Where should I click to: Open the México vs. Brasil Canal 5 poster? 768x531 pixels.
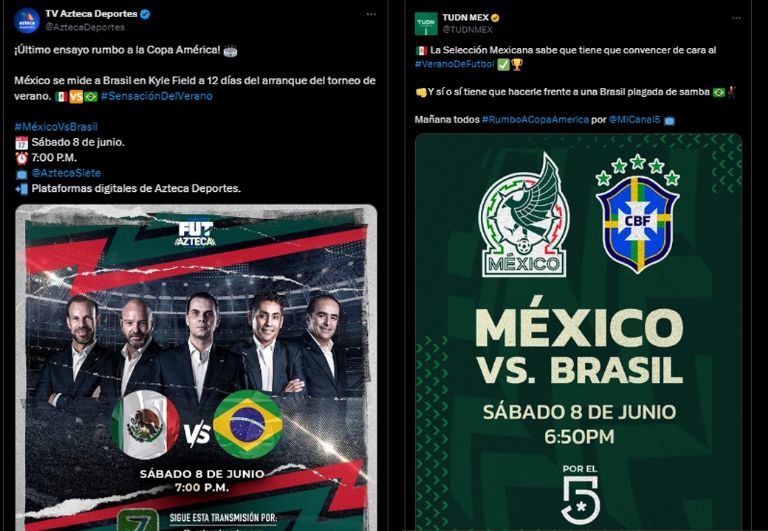tap(578, 332)
